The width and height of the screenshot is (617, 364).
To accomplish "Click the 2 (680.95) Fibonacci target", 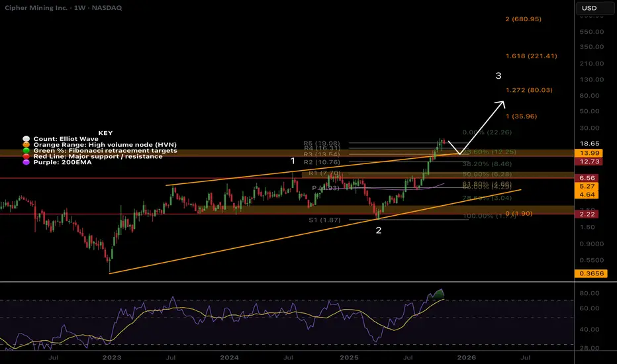I will coord(524,19).
